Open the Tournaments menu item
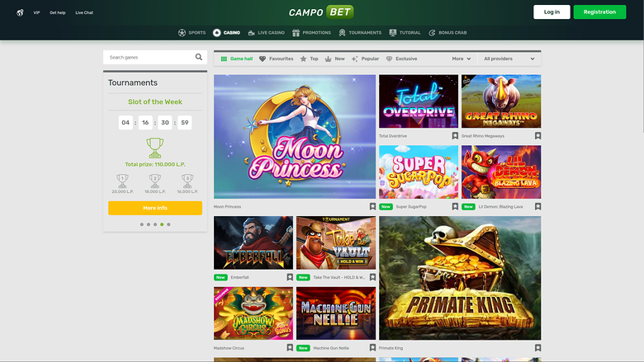This screenshot has height=362, width=644. (x=360, y=33)
